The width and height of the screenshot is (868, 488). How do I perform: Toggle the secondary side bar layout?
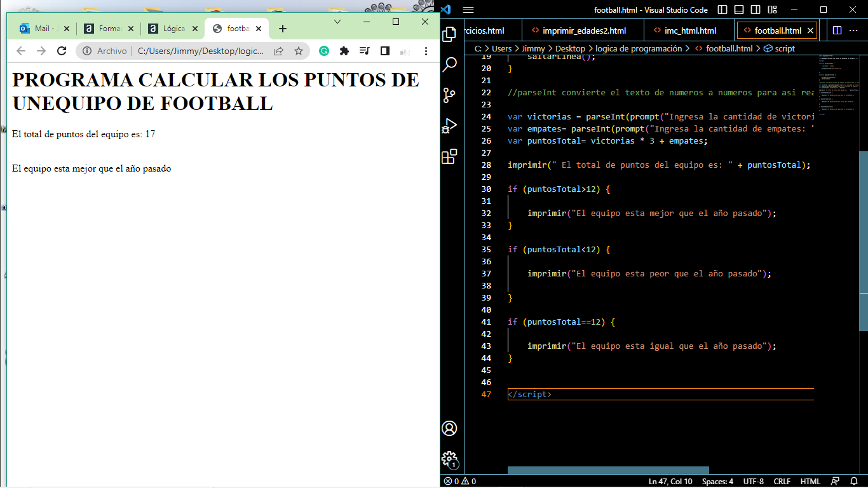(756, 10)
